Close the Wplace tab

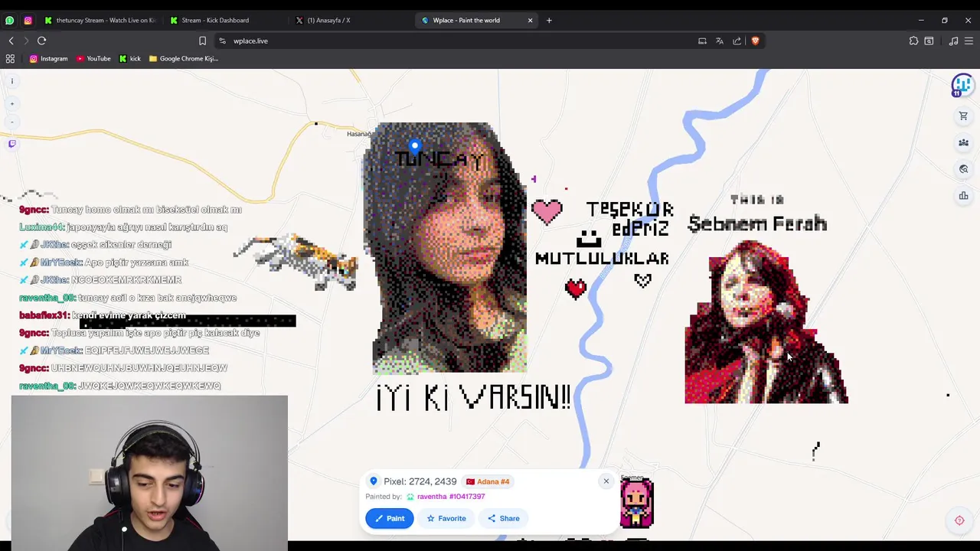(530, 20)
